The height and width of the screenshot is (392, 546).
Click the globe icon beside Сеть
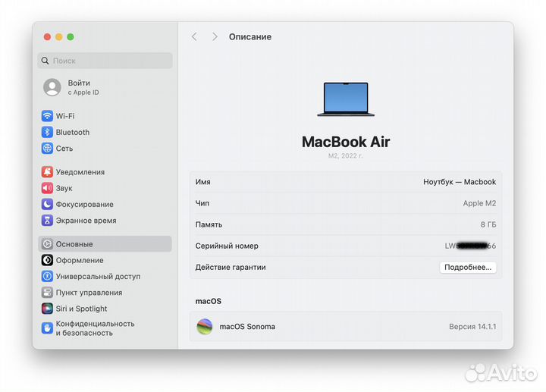click(47, 149)
